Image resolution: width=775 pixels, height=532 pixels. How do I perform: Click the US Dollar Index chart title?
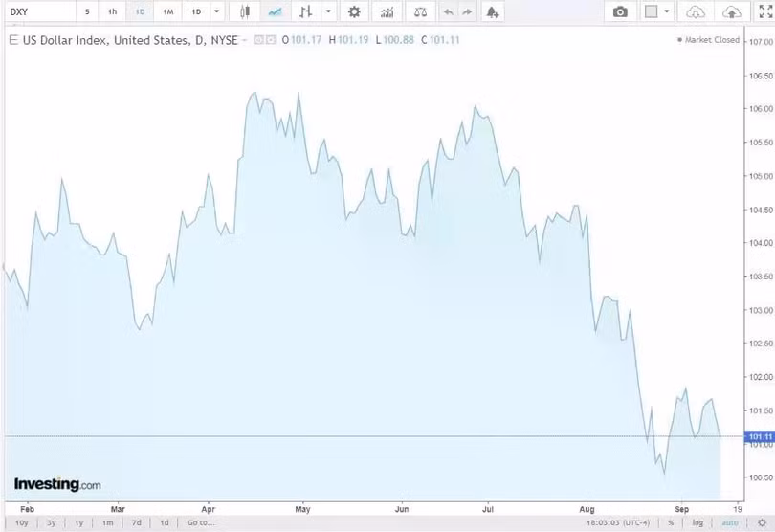pyautogui.click(x=130, y=40)
